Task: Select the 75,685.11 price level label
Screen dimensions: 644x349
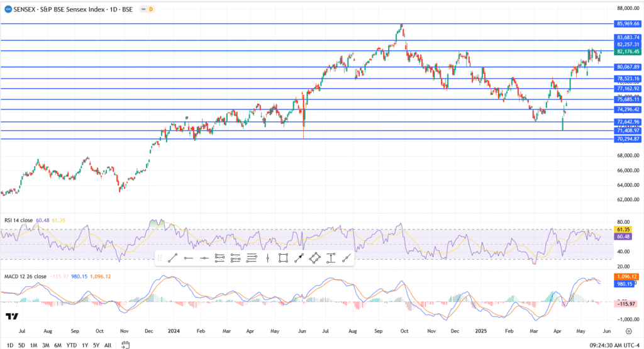Action: coord(627,99)
